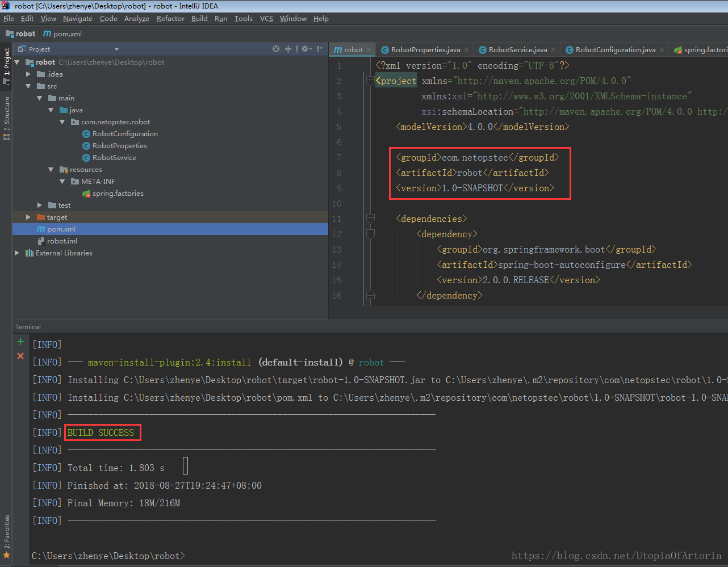
Task: Click the terminal prompt C:\Users\zhenye\Desktop\robot>
Action: [108, 556]
